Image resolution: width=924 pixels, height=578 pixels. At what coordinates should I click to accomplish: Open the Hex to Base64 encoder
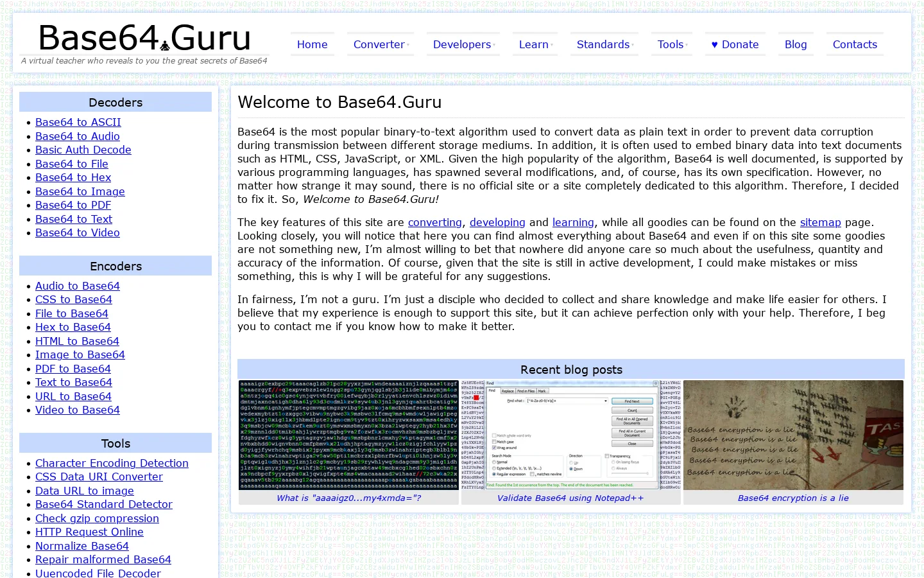click(73, 327)
